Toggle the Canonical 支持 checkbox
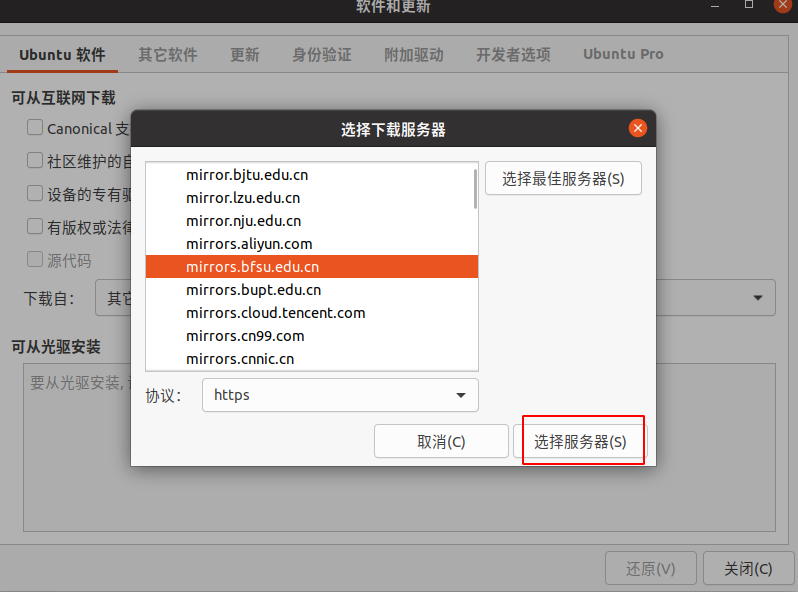Image resolution: width=798 pixels, height=592 pixels. click(35, 127)
